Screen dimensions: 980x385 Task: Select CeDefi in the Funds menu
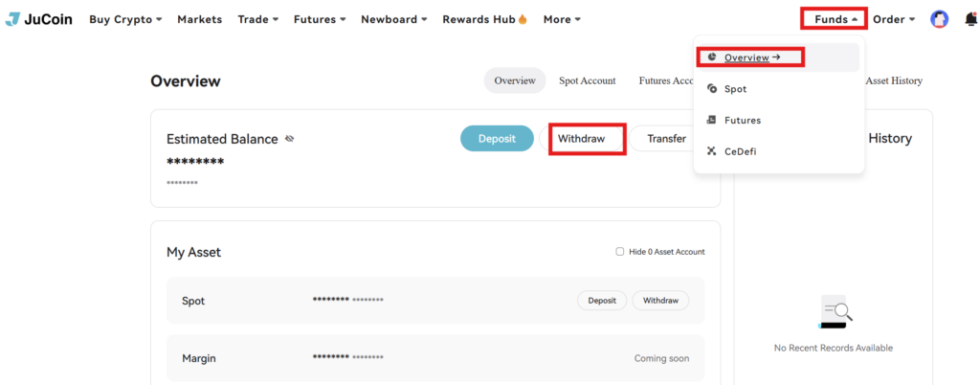click(779, 151)
